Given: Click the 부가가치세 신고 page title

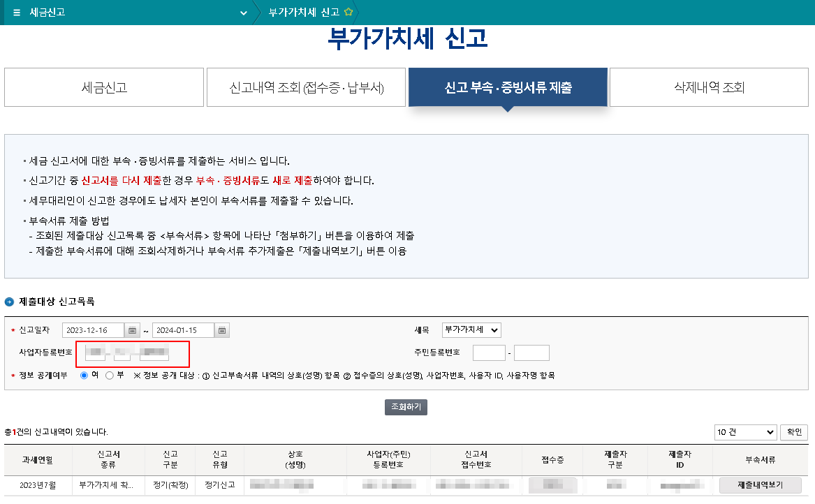Looking at the screenshot, I should 408,38.
